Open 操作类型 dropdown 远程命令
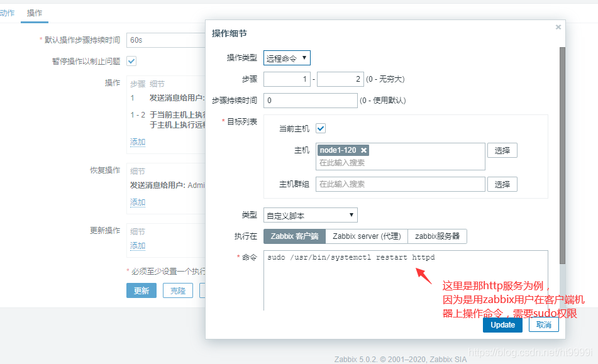 point(287,58)
